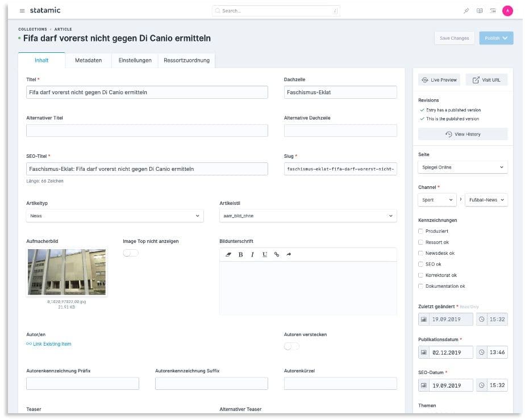Open the Fußball-News sub-channel dropdown

coord(486,200)
